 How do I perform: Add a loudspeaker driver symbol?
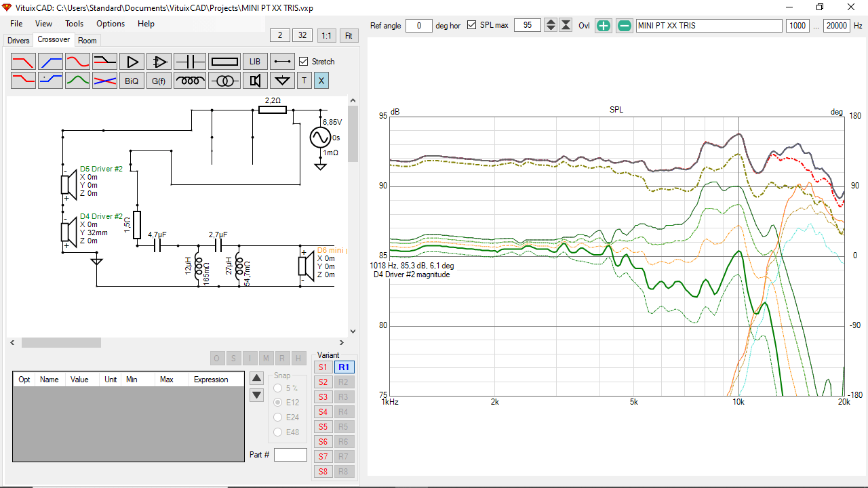pyautogui.click(x=255, y=81)
